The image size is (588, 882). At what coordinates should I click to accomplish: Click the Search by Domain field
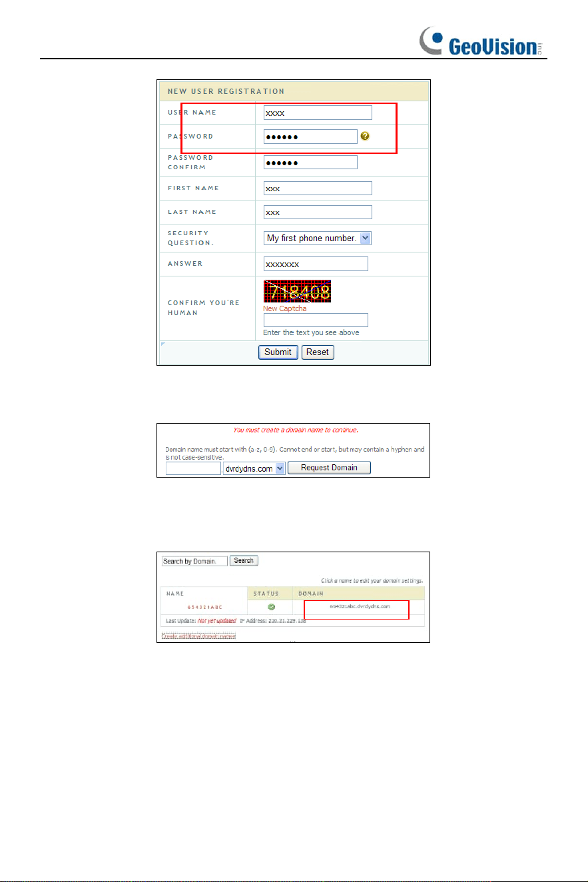click(194, 561)
